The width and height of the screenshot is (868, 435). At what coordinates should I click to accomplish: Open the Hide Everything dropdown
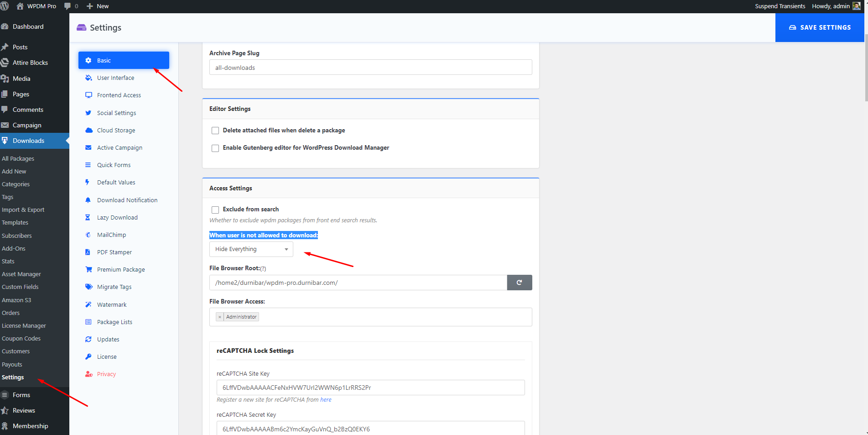[x=251, y=249]
